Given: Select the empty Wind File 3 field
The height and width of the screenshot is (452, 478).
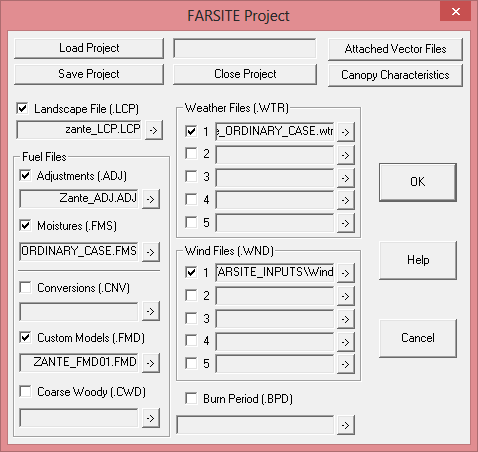Looking at the screenshot, I should 275,319.
